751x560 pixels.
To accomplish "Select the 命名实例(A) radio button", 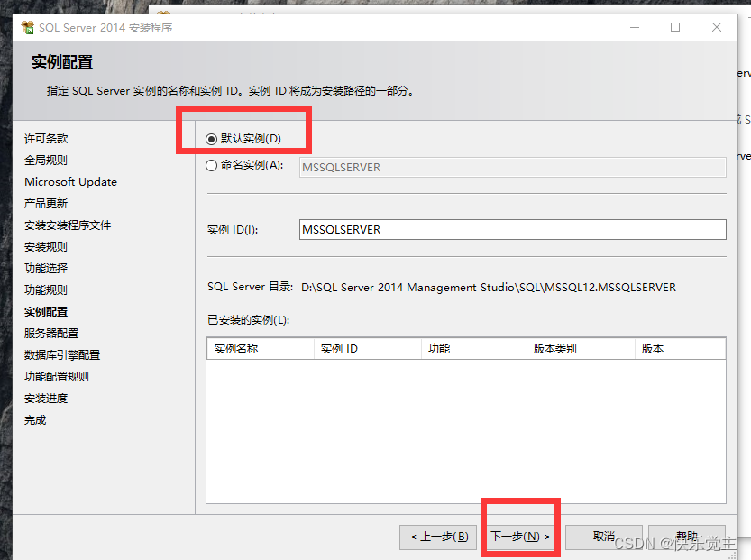I will coord(211,166).
